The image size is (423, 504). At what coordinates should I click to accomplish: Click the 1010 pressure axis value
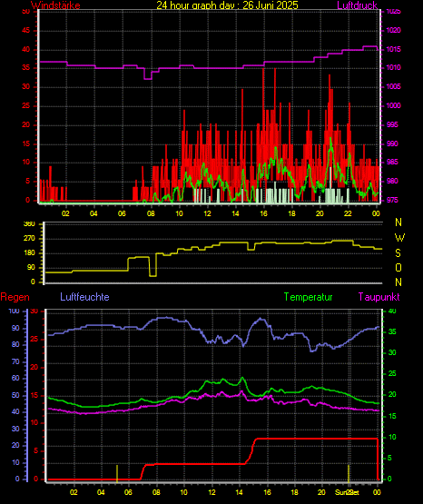point(393,68)
